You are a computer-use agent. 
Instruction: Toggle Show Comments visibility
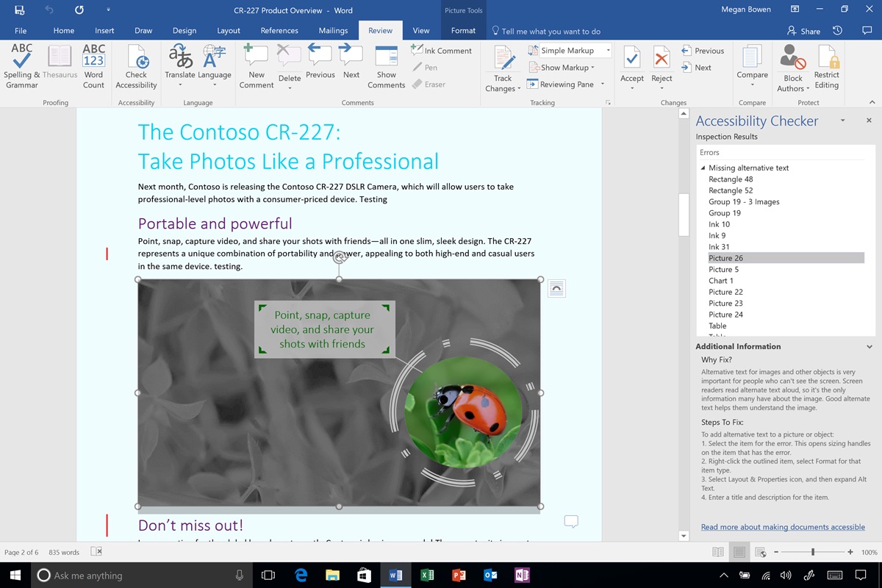click(386, 66)
